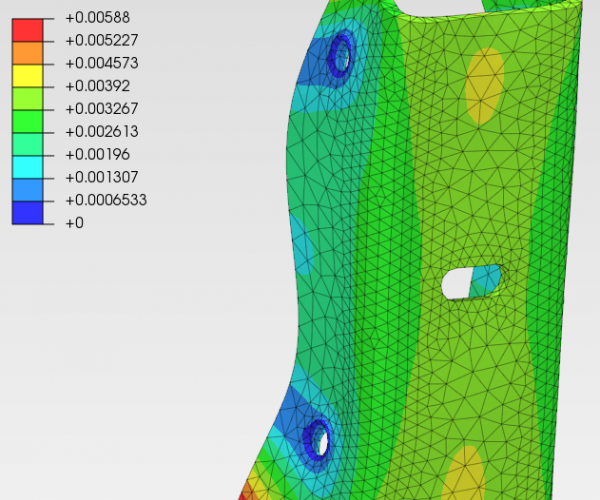Viewport: 600px width, 500px height.
Task: Click the lower yellow hotspot on the mesh
Action: pyautogui.click(x=465, y=473)
